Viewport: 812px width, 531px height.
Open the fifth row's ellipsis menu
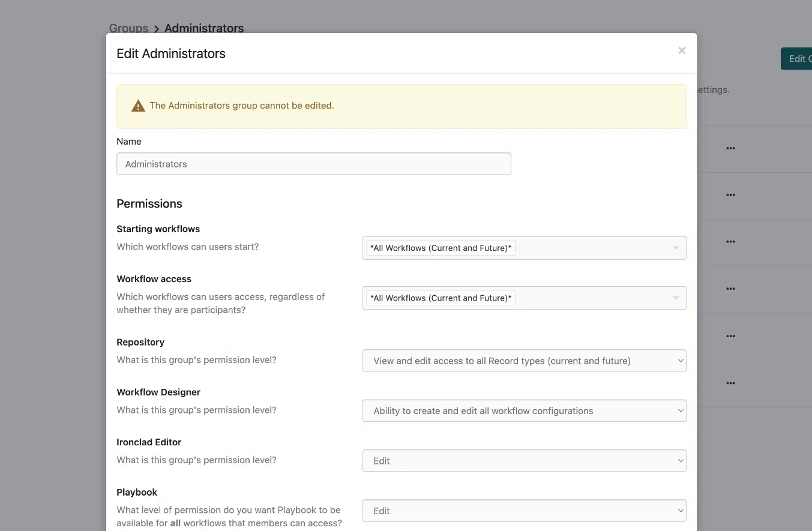click(x=730, y=336)
